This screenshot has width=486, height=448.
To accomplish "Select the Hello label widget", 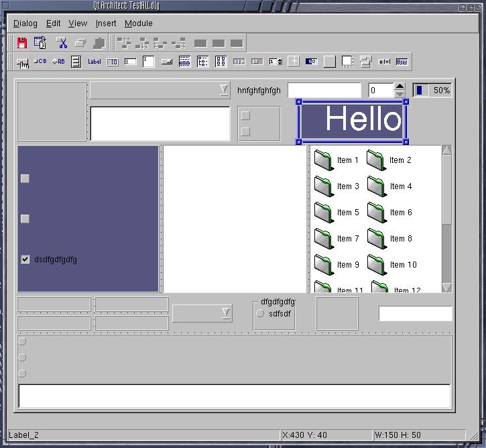I will tap(353, 121).
